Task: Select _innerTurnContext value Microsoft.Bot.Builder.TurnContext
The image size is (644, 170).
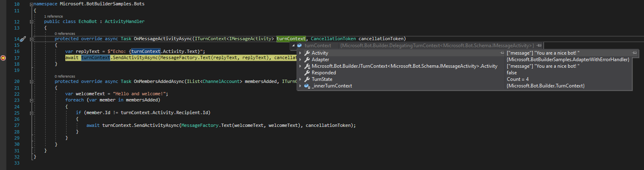Action: click(x=546, y=86)
